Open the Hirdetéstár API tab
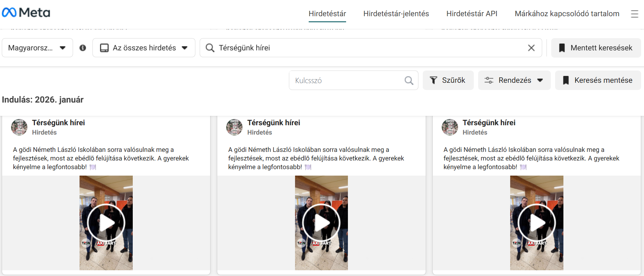644x276 pixels. pos(472,14)
